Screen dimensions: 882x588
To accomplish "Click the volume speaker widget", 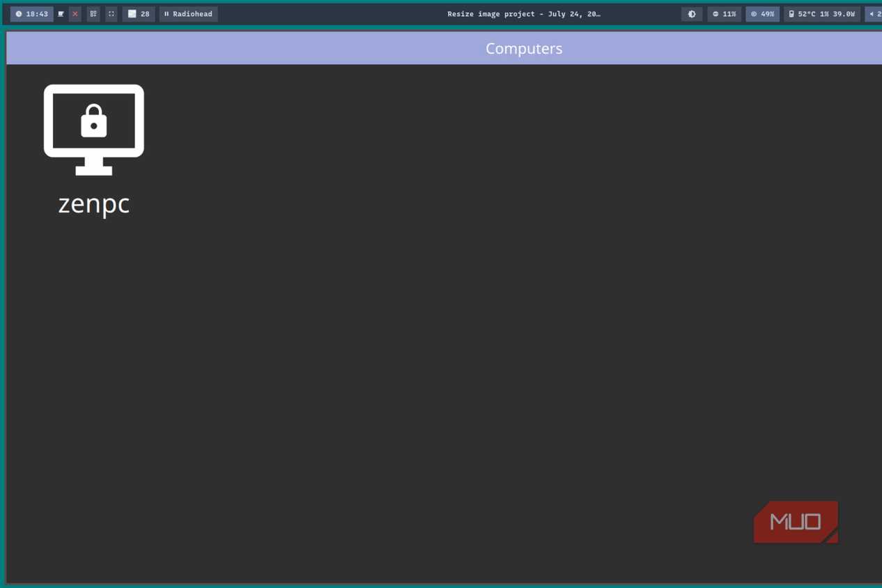I will pyautogui.click(x=874, y=14).
